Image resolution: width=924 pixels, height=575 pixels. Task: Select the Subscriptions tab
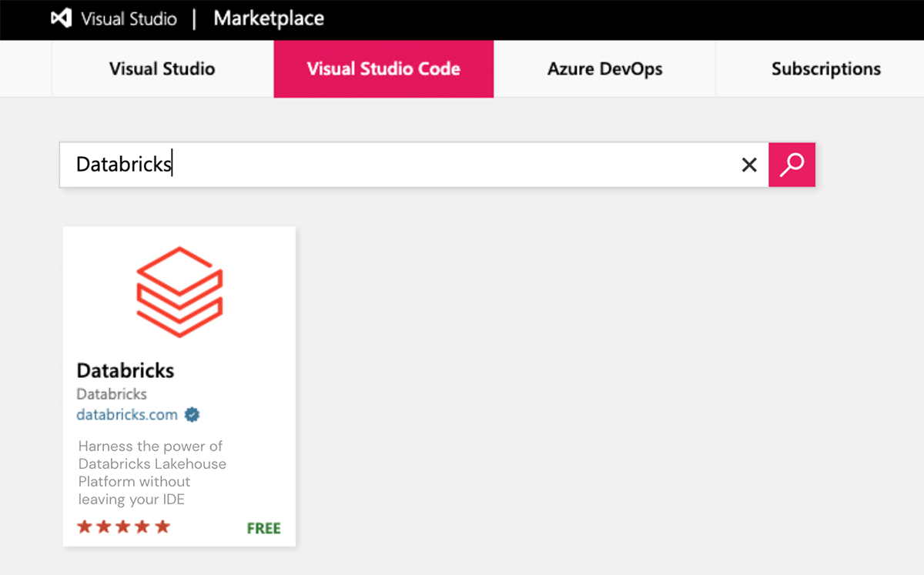[x=825, y=69]
